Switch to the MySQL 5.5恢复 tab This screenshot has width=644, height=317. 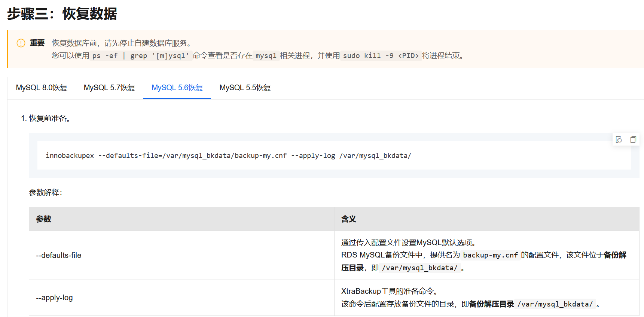click(245, 88)
